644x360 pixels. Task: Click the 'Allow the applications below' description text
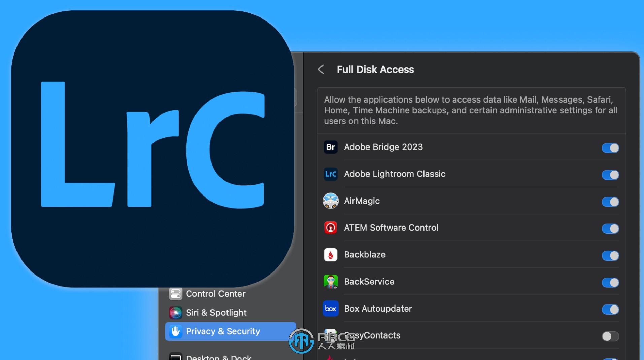click(x=471, y=110)
